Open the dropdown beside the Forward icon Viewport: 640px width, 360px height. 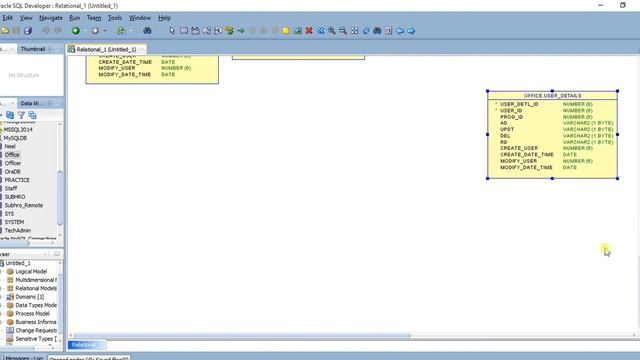point(105,31)
